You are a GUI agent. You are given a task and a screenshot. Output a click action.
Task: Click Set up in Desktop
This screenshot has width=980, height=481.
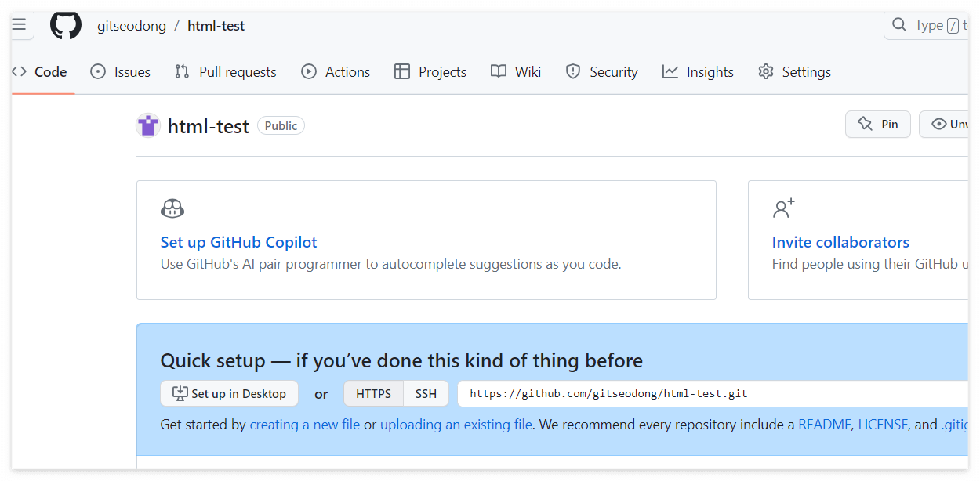229,393
